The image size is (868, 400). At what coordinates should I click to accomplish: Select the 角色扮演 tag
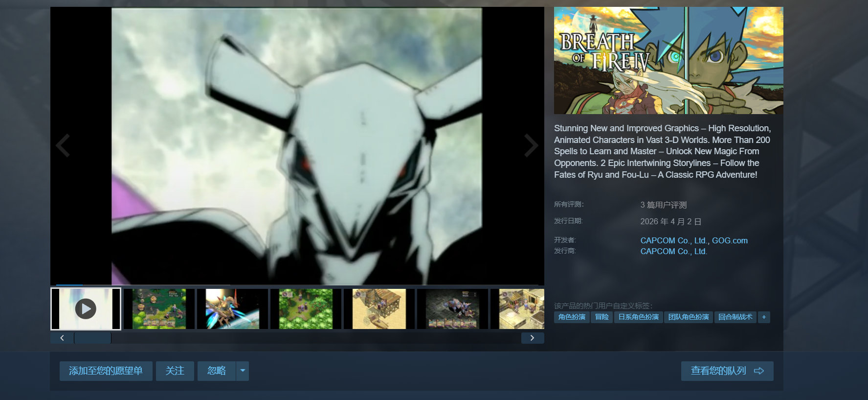(x=572, y=317)
